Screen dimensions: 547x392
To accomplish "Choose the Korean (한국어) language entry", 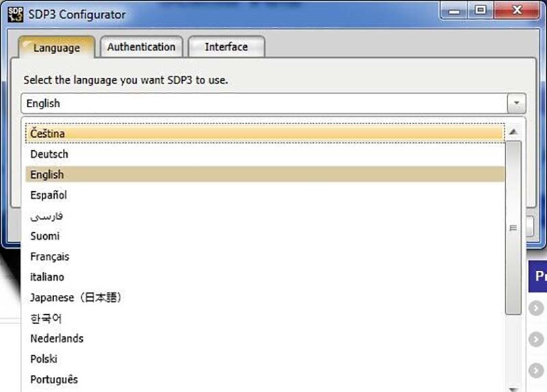I will pos(265,318).
